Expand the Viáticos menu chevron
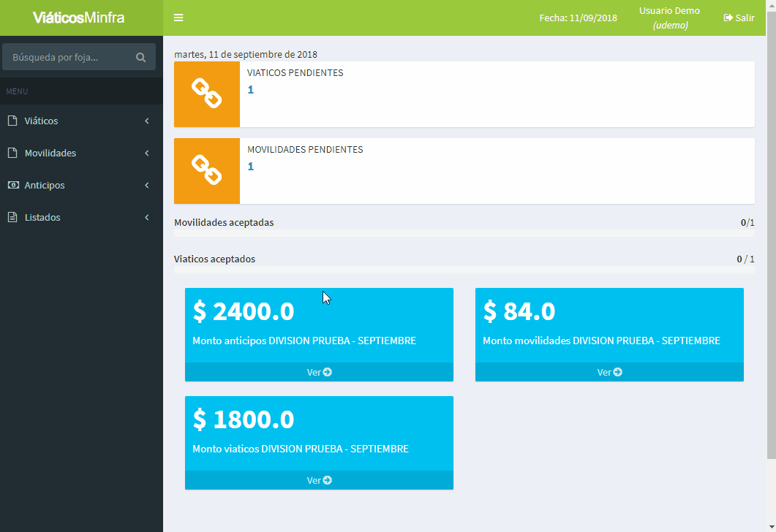This screenshot has width=776, height=532. [x=147, y=121]
